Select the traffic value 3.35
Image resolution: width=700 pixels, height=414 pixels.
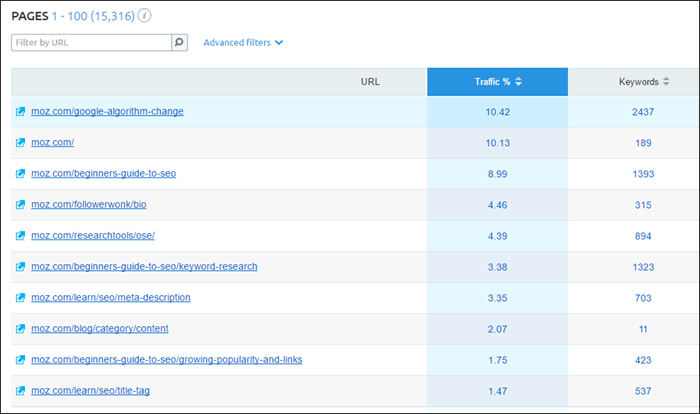click(498, 298)
